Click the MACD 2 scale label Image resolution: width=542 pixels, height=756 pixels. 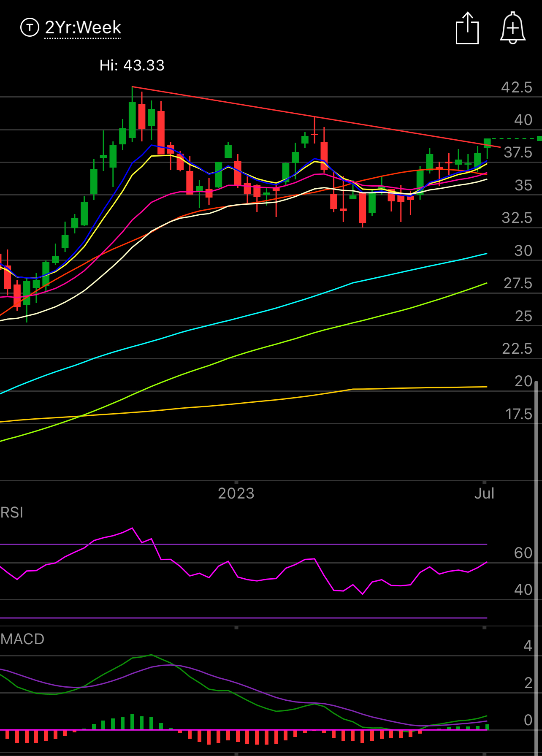click(x=528, y=683)
